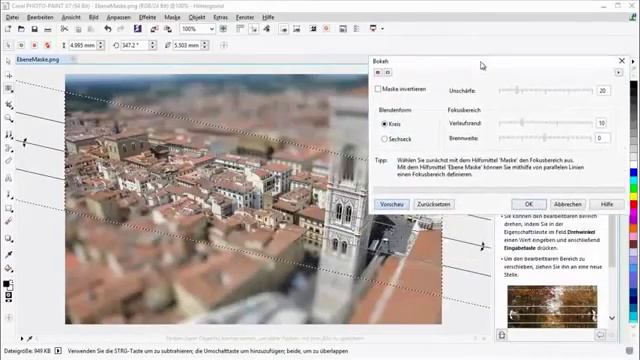Screen dimensions: 640x360
Task: Click the status bar file size arrow
Action: click(58, 351)
